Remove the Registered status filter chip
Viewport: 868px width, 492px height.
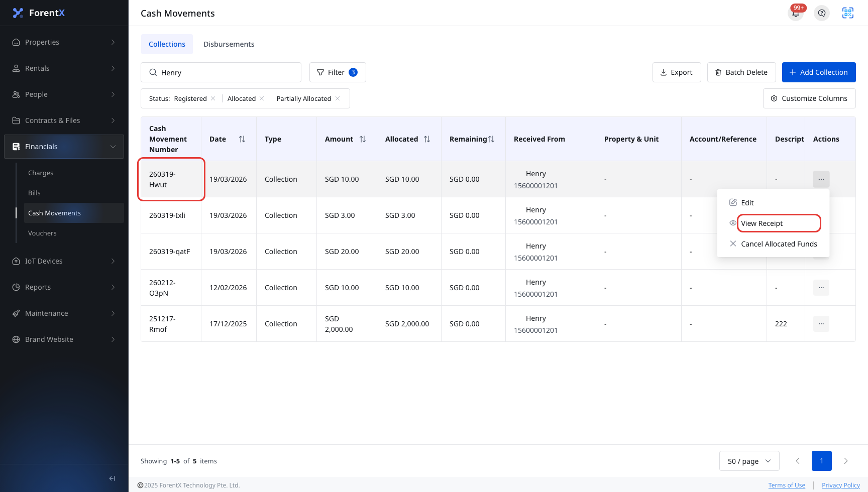[x=213, y=98]
